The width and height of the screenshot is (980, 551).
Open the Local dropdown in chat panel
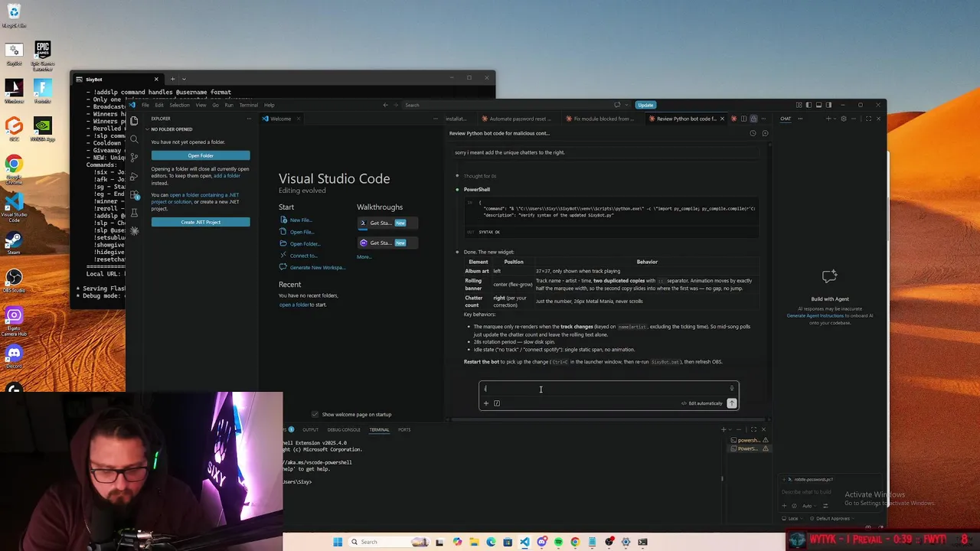[792, 518]
